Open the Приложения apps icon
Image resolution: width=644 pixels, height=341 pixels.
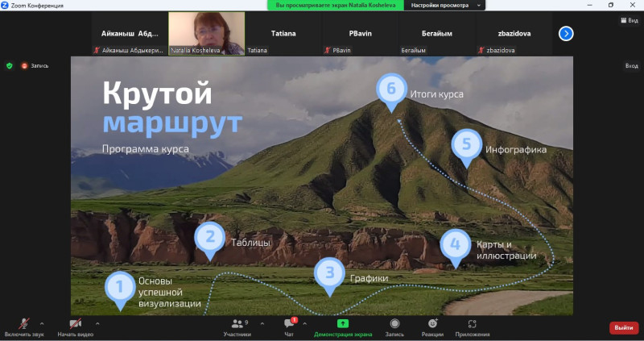(x=472, y=323)
